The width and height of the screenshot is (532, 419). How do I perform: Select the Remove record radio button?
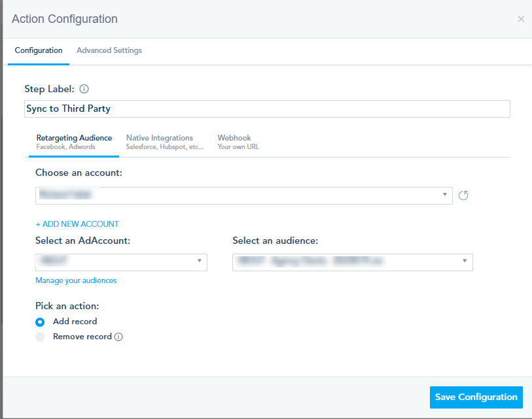click(40, 337)
